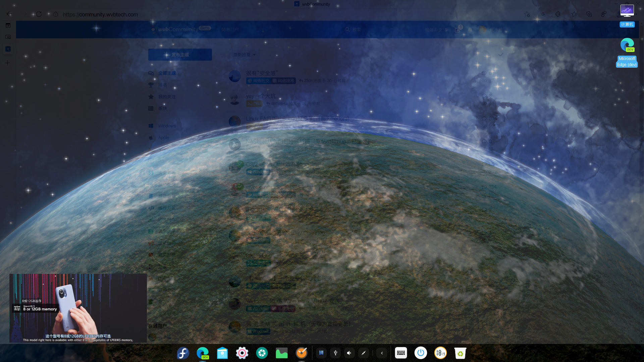Open the 很有"安全感" topic link
644x362 pixels.
coord(262,73)
